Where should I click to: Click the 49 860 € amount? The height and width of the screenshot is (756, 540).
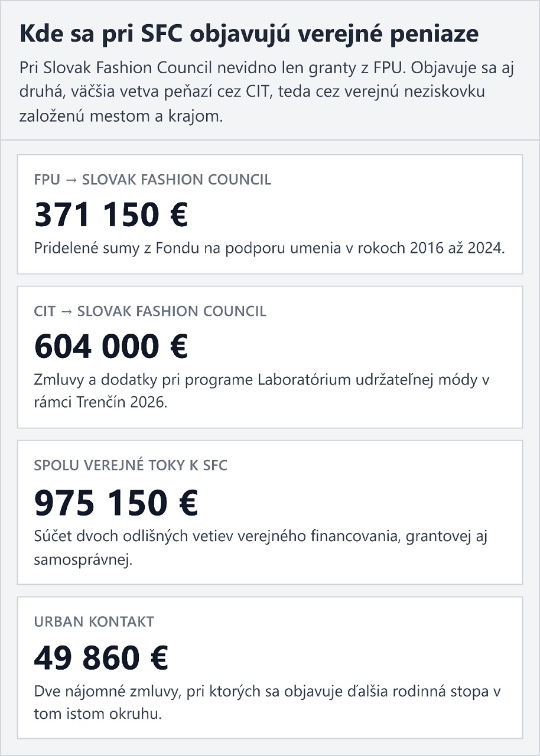click(x=101, y=658)
